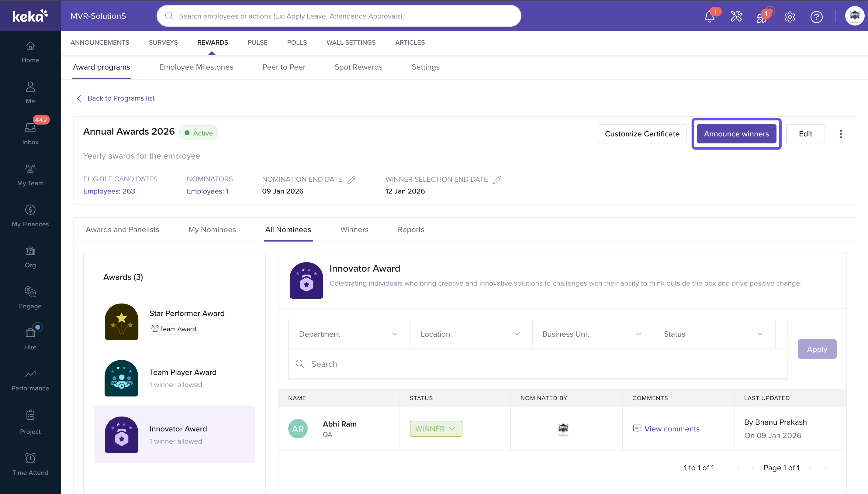Click the tools wrench icon in header
This screenshot has height=494, width=868.
tap(736, 16)
